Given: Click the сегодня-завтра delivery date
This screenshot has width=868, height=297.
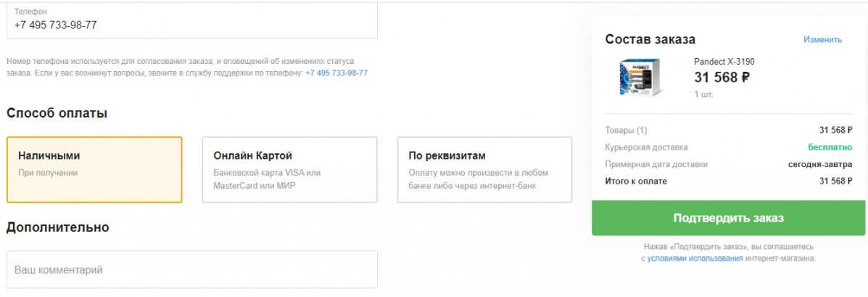Looking at the screenshot, I should (820, 165).
